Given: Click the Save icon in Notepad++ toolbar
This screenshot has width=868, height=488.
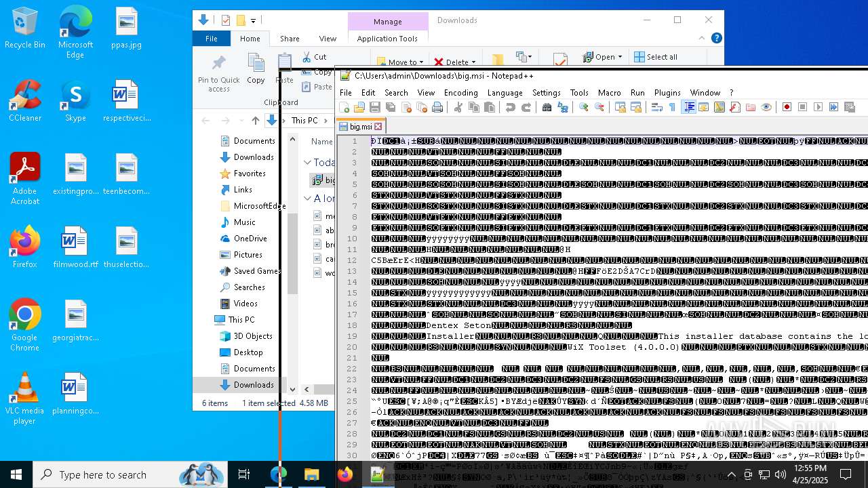Looking at the screenshot, I should 375,107.
